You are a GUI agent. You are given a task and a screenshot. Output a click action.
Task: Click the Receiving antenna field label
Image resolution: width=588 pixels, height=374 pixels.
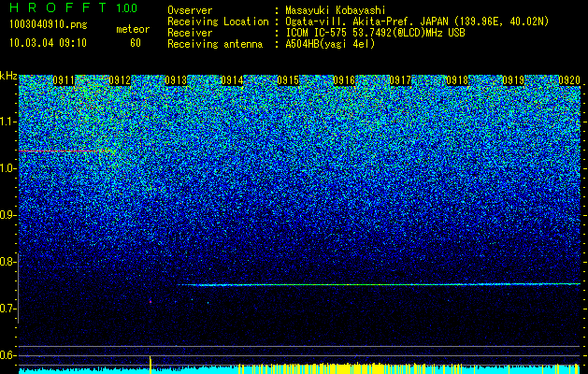point(215,44)
